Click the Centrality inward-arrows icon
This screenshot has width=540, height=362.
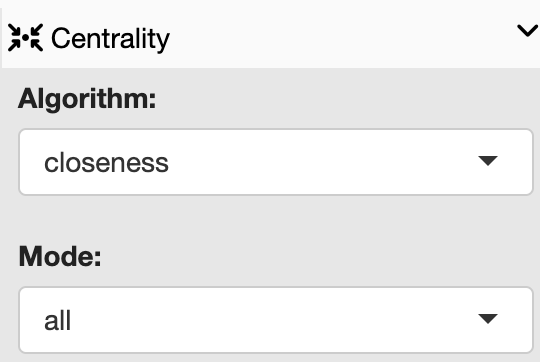pos(25,38)
